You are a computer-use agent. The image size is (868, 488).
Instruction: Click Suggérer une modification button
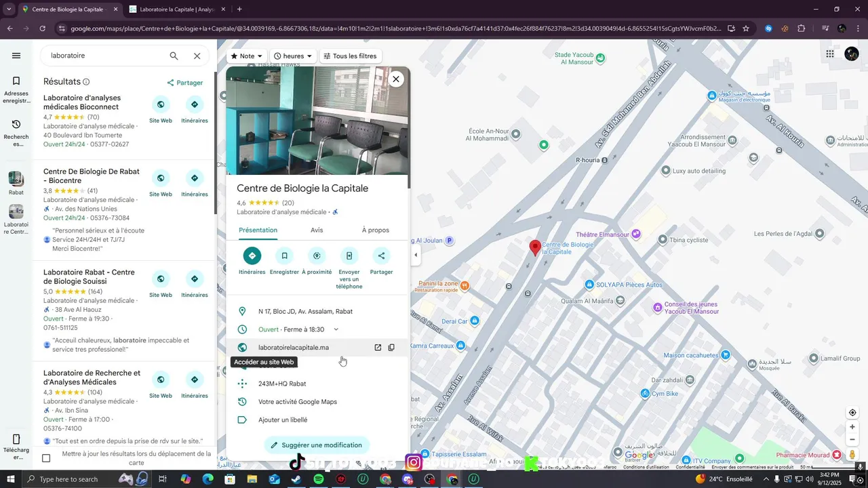point(317,445)
